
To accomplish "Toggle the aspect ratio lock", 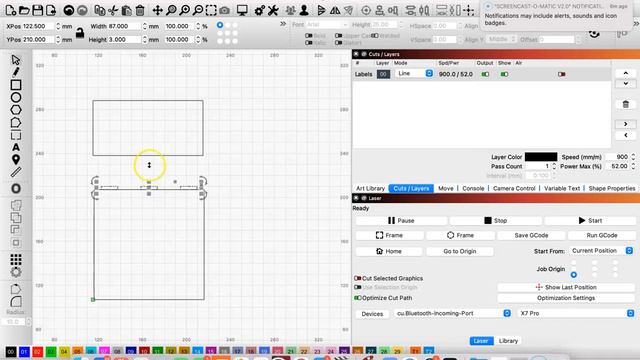I will (x=80, y=33).
